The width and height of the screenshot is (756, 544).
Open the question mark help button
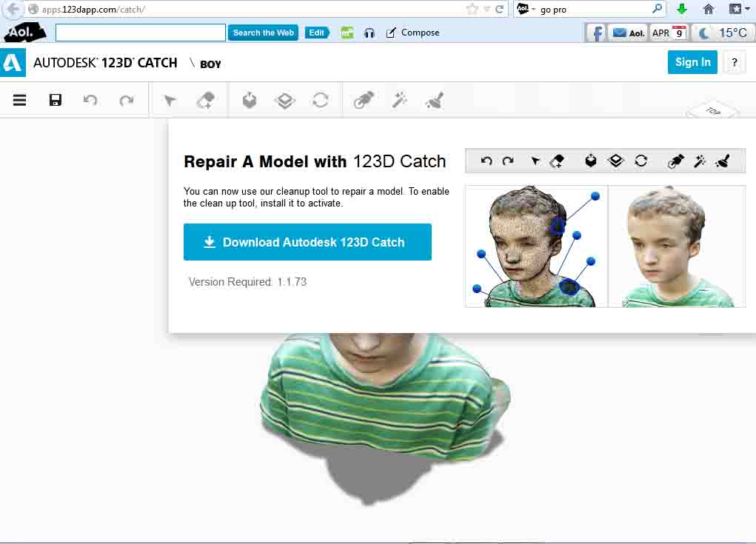pos(734,63)
